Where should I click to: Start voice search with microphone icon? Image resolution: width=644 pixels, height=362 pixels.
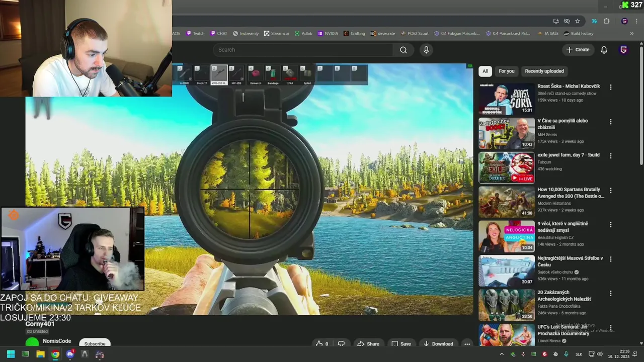pos(426,50)
